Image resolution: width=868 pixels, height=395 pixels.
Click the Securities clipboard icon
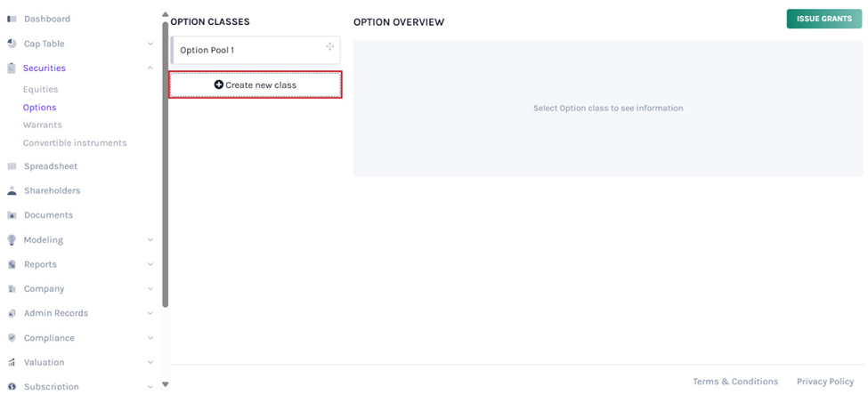tap(12, 69)
